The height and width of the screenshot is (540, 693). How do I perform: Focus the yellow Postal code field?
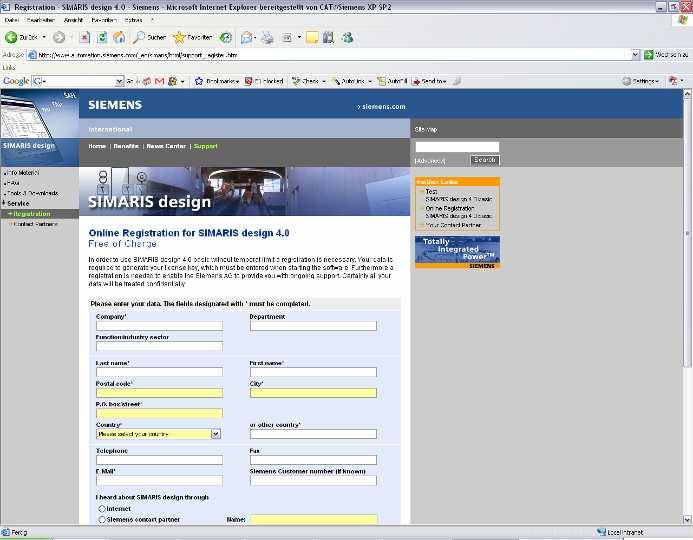(160, 393)
